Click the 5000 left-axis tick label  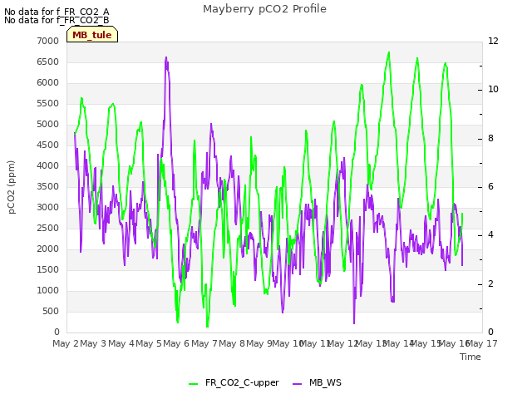click(48, 124)
